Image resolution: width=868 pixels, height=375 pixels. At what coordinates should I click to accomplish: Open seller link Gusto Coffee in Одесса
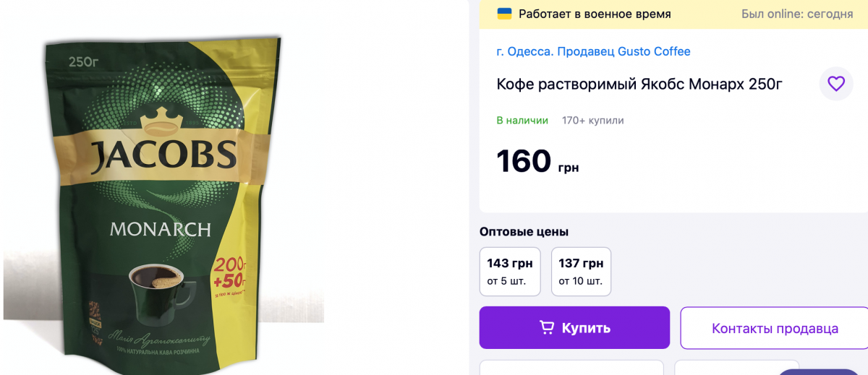(593, 51)
